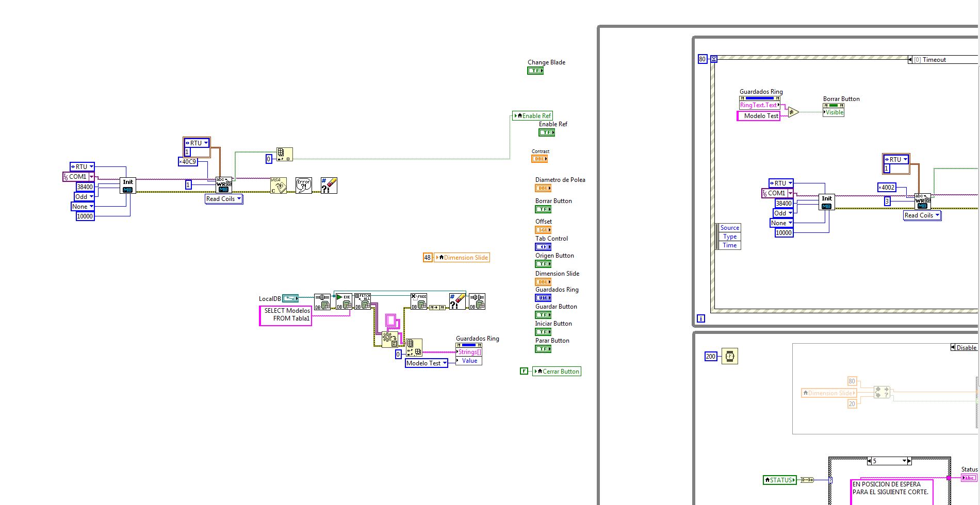Click the Simple Error Handler node
The width and height of the screenshot is (980, 505).
304,186
